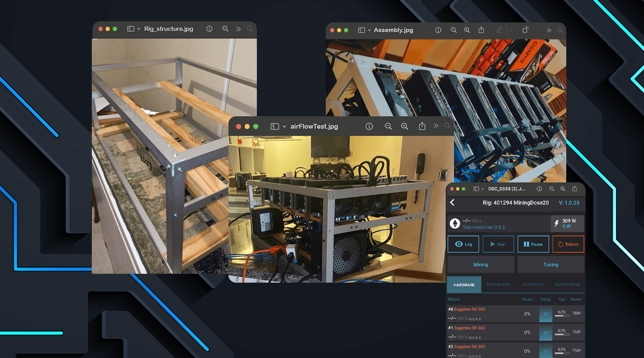
Task: Zoom out in airFlowTest.jpg window
Action: coord(388,126)
